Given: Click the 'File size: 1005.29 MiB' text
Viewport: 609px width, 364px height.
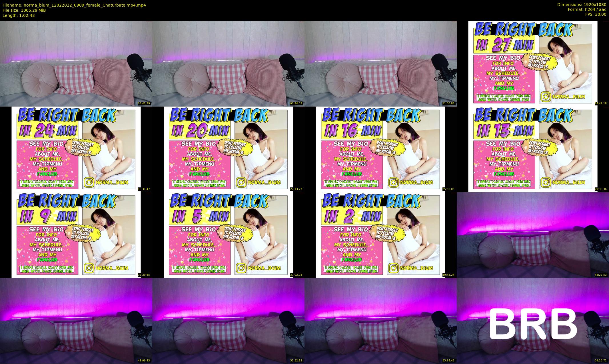Looking at the screenshot, I should tap(24, 10).
